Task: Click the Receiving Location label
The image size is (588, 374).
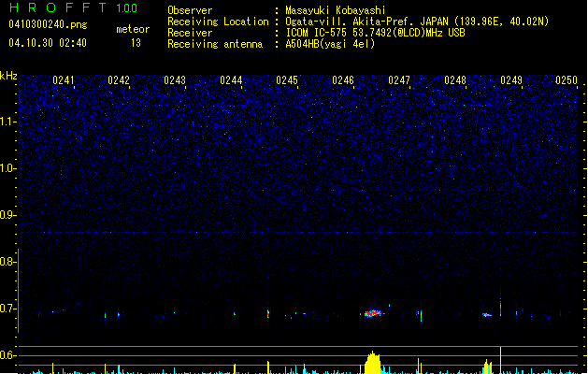Action: click(218, 22)
